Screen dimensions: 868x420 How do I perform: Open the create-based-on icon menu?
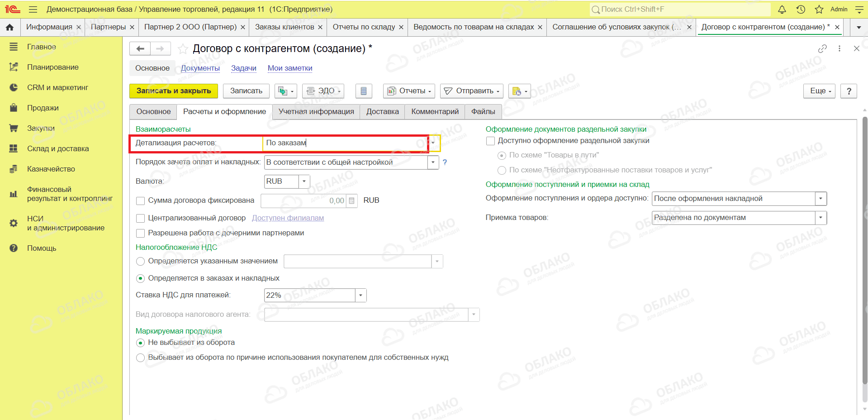(x=286, y=91)
